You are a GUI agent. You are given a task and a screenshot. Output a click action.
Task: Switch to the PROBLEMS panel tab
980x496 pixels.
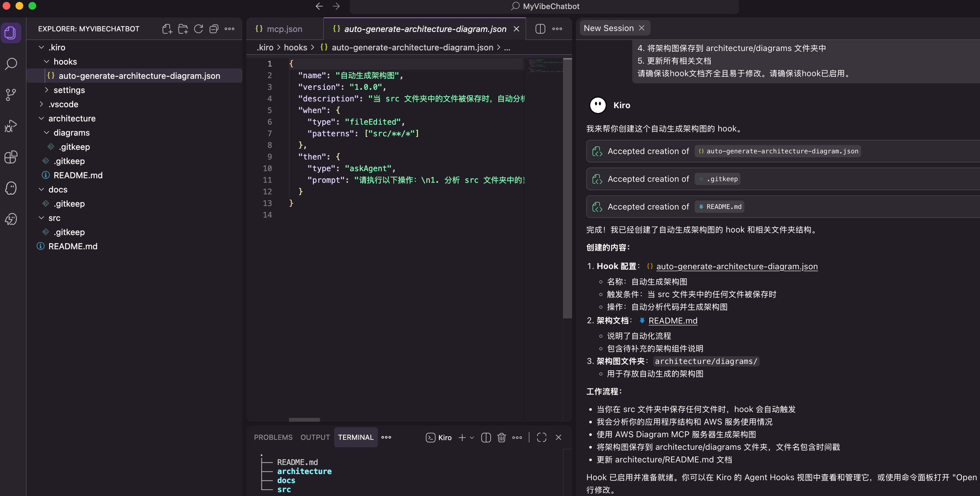(x=273, y=438)
